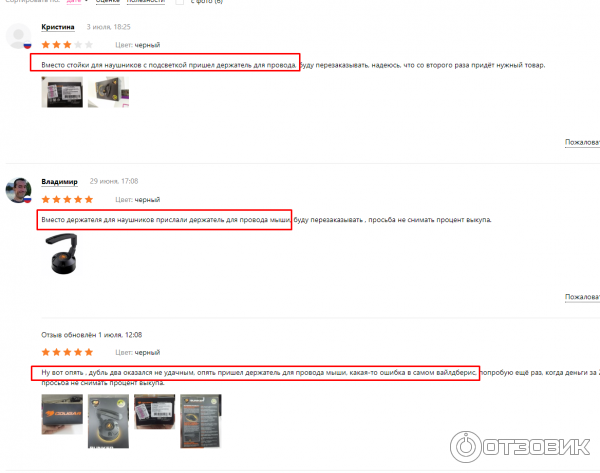600x473 pixels.
Task: Open the mouse cable holder photo in Vladimir's review
Action: (62, 254)
